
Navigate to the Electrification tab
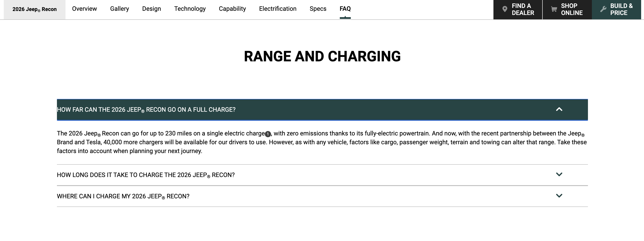coord(278,9)
